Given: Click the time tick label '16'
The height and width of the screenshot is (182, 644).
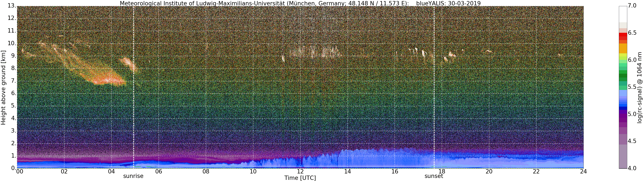Looking at the screenshot, I should click(x=395, y=172).
